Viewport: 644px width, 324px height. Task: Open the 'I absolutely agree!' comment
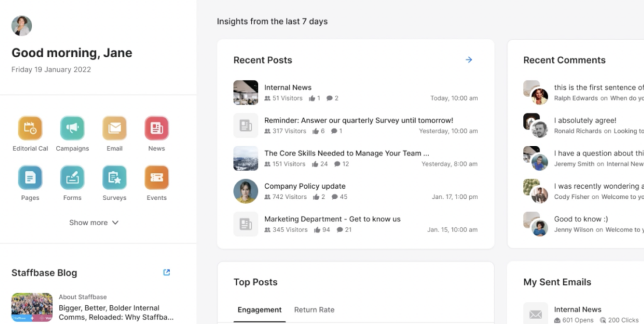pos(586,120)
